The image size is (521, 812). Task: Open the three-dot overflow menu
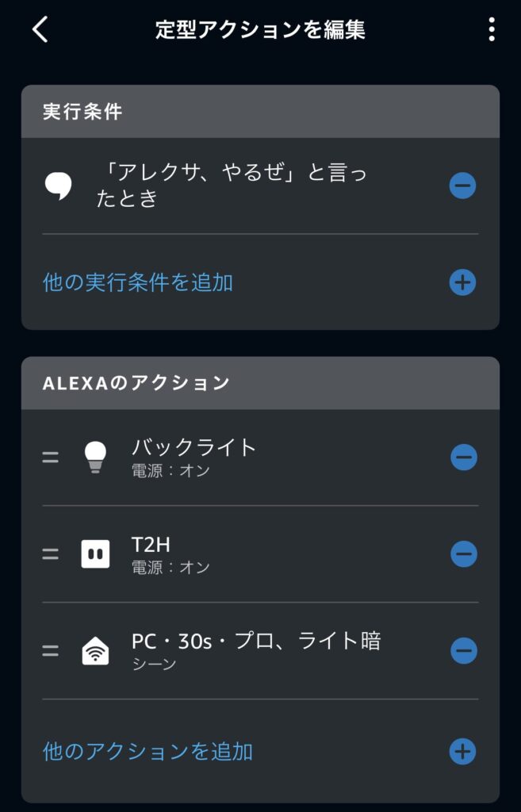(x=492, y=30)
